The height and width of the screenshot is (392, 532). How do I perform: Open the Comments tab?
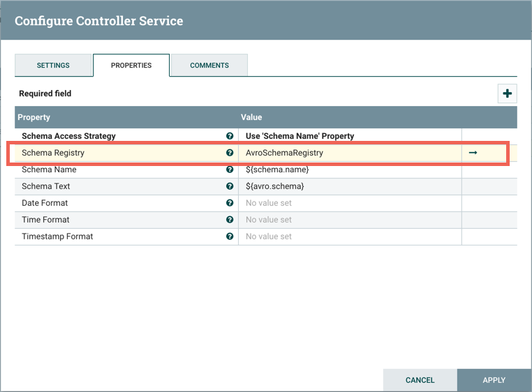click(x=209, y=66)
